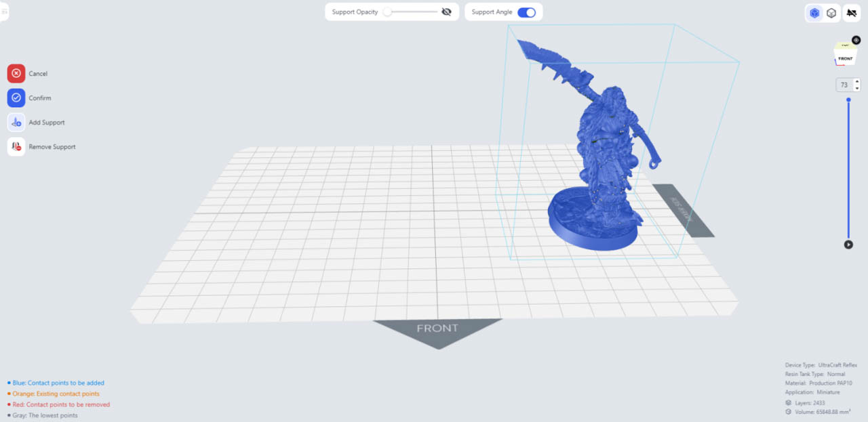Click the red Cancel icon
The width and height of the screenshot is (868, 422).
tap(16, 74)
